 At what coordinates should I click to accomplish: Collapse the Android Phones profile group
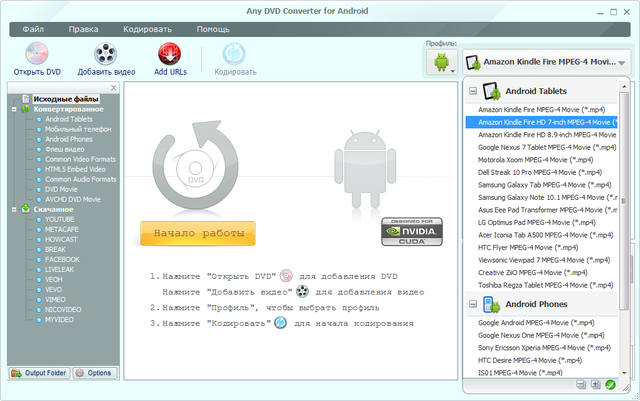point(473,304)
